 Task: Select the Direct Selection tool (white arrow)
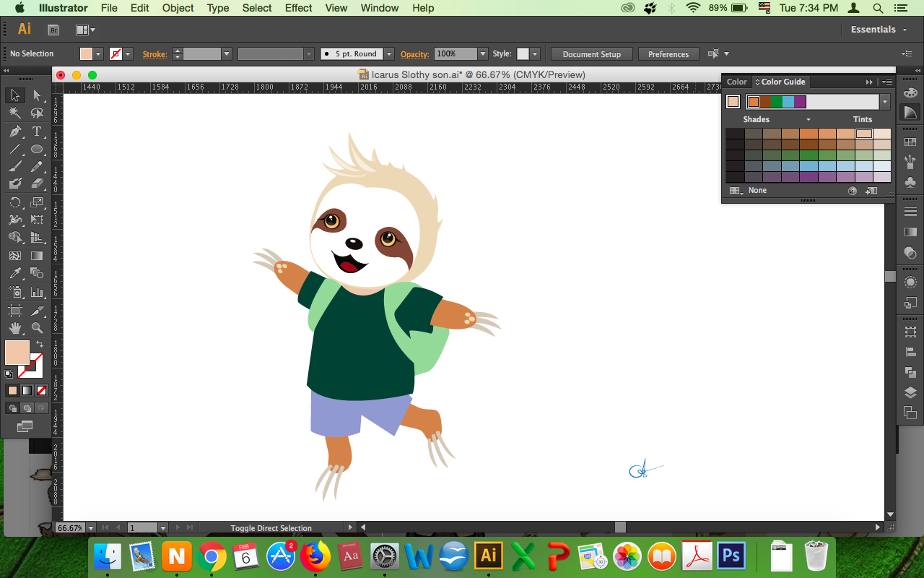click(x=37, y=95)
